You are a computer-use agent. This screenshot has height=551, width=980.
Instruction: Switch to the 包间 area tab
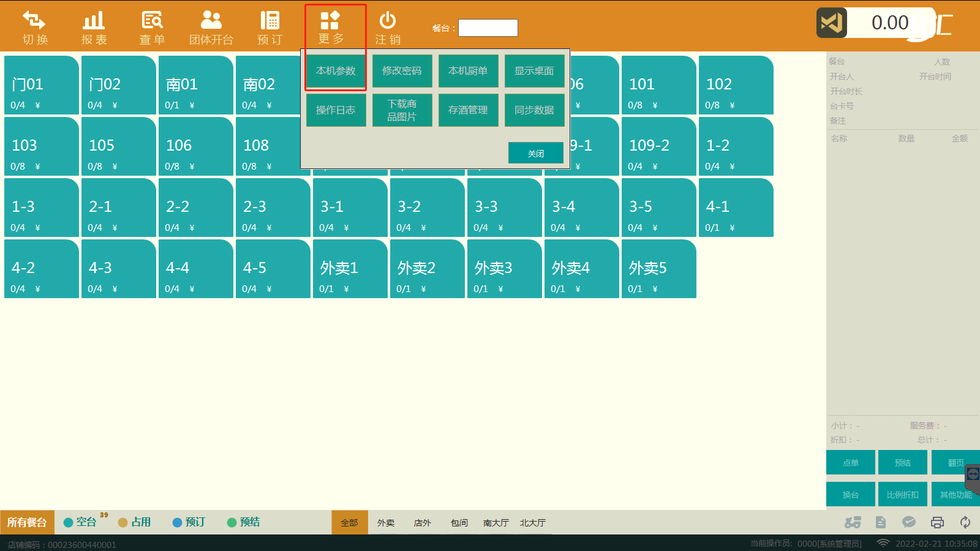pyautogui.click(x=459, y=523)
